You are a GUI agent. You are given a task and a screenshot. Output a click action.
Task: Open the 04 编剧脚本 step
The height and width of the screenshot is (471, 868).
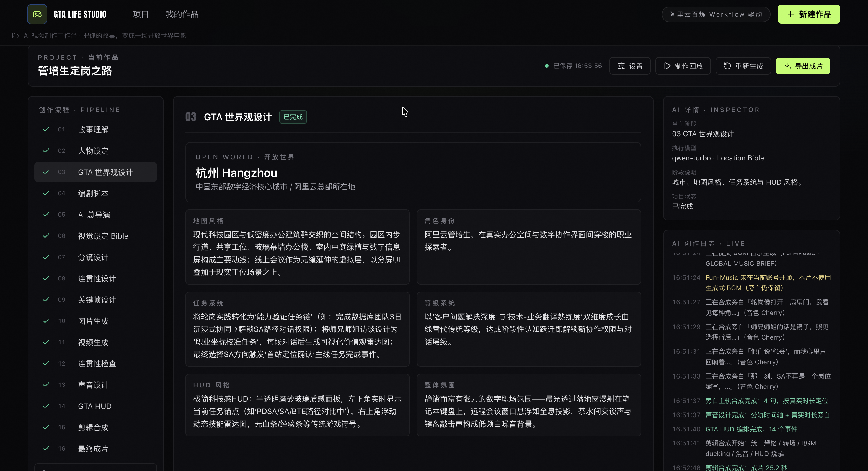click(96, 193)
